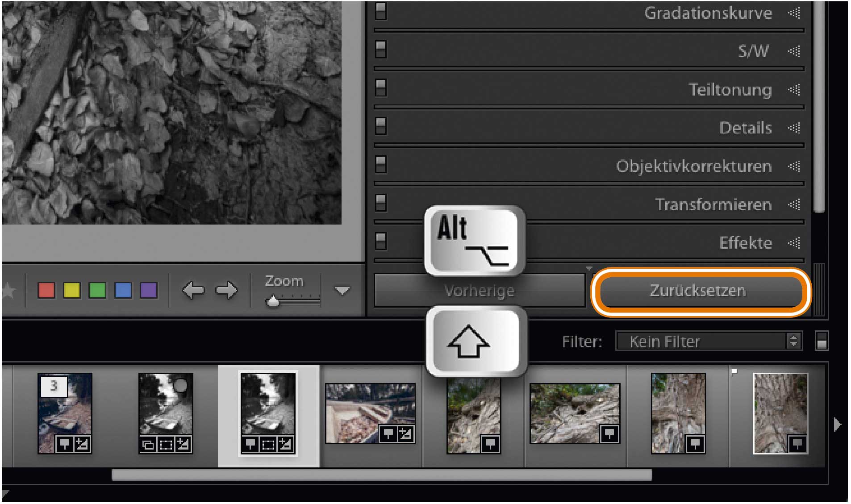Select the leaf-filled wooden frame thumbnail

[x=370, y=413]
